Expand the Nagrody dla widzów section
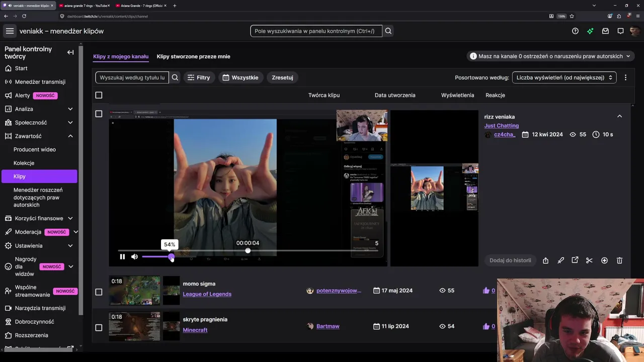Viewport: 644px width, 362px height. [70, 267]
